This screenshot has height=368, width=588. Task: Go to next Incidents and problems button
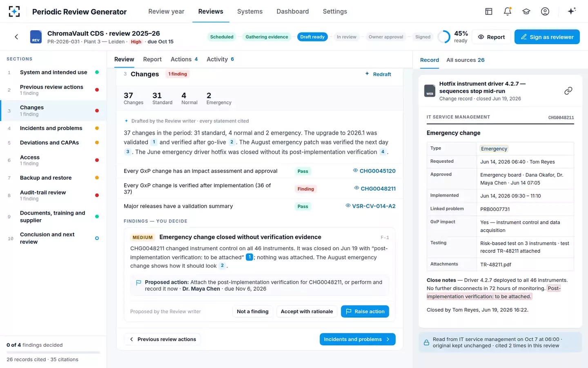click(357, 339)
